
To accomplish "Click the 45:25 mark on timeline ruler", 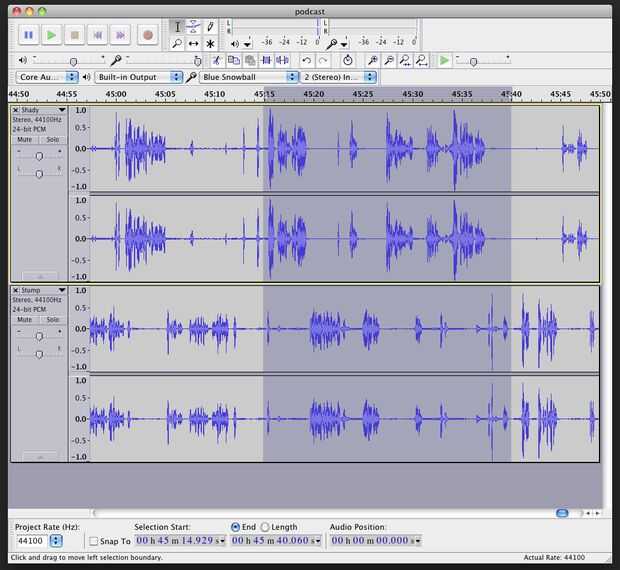I will tap(363, 94).
